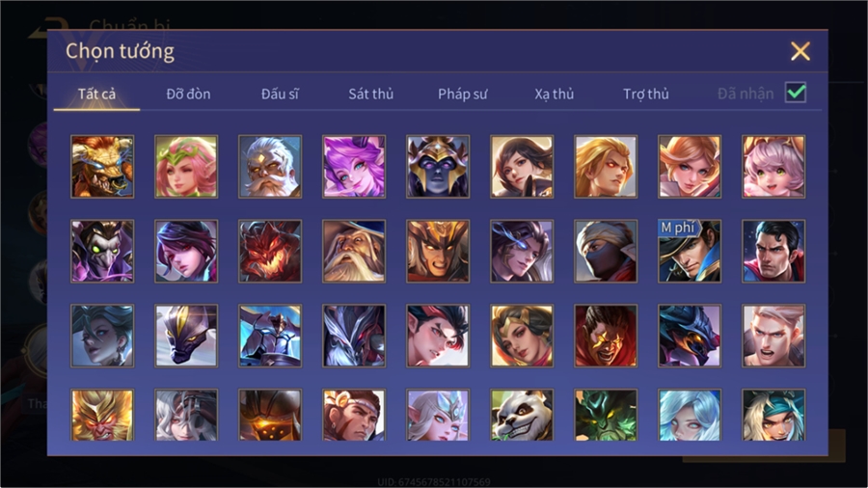Toggle the Đã nhận checkbox
Viewport: 868px width, 488px height.
(x=796, y=93)
